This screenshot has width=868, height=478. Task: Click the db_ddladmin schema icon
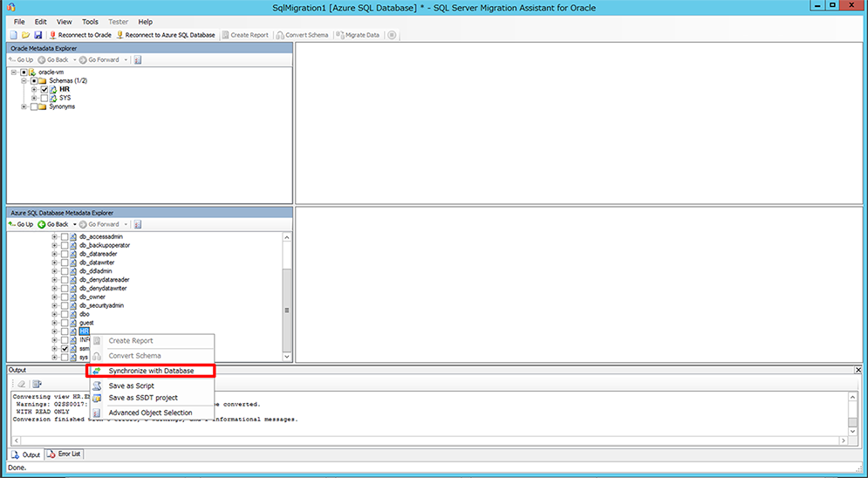pyautogui.click(x=73, y=271)
